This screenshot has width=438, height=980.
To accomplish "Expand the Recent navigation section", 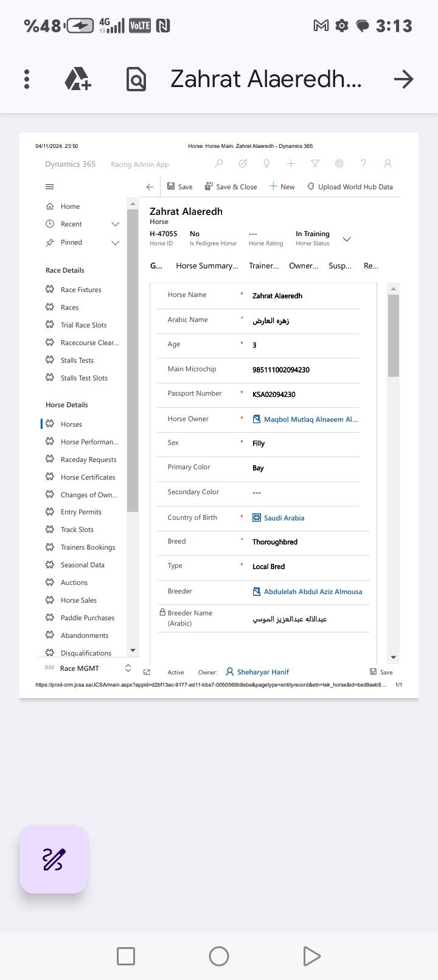I will point(115,224).
